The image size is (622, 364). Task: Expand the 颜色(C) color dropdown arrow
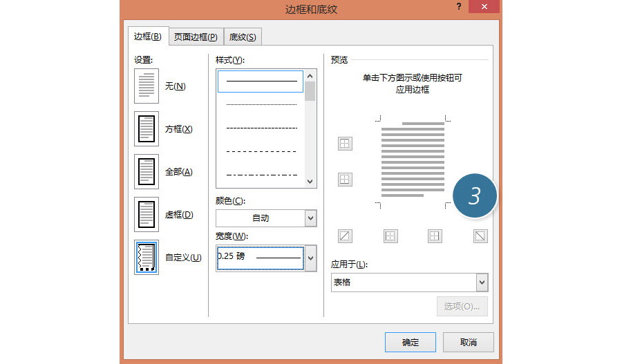tap(310, 218)
